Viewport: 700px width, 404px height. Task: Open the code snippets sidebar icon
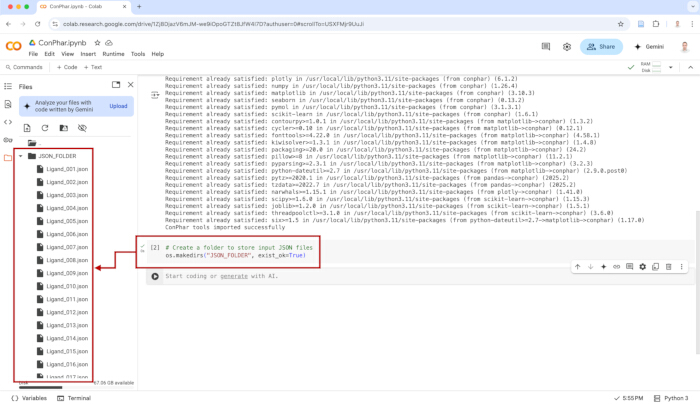tap(8, 122)
